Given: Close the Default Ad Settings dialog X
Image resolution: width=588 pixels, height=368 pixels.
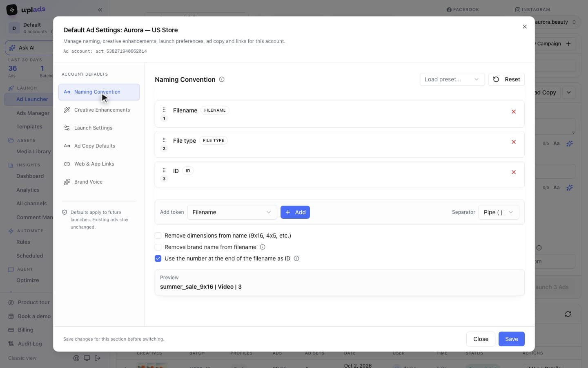Looking at the screenshot, I should point(525,27).
